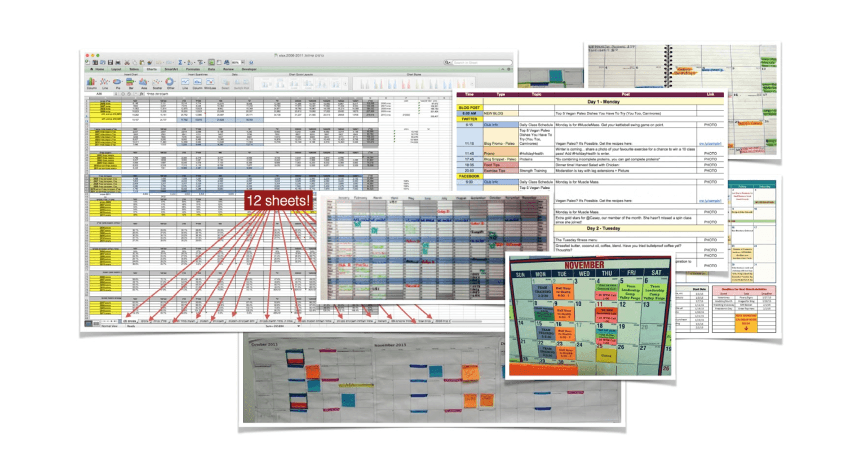Open the Developer ribbon tab
868x470 pixels.
[249, 69]
